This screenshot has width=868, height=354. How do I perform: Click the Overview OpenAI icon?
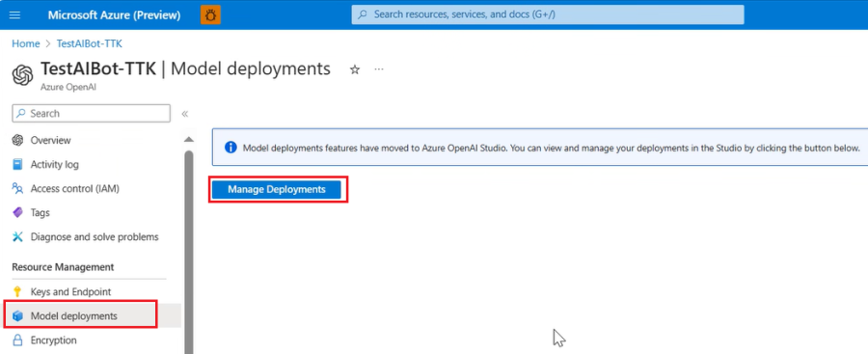pyautogui.click(x=17, y=140)
